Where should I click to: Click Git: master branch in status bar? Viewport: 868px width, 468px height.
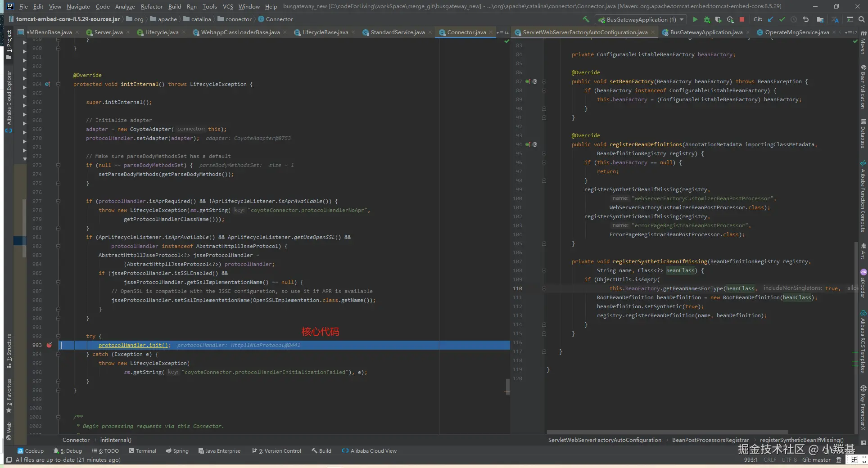816,460
